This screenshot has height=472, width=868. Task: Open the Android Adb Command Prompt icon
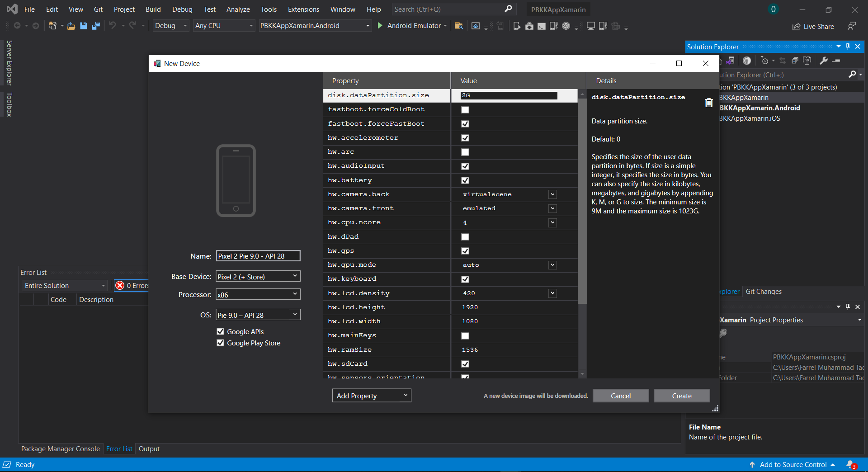tap(541, 26)
